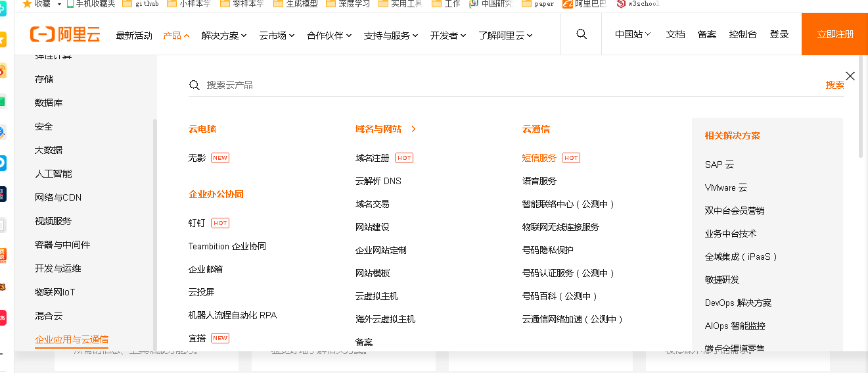Click the NEW badge beside 无影
Screen dimensions: 868x373
pyautogui.click(x=220, y=158)
